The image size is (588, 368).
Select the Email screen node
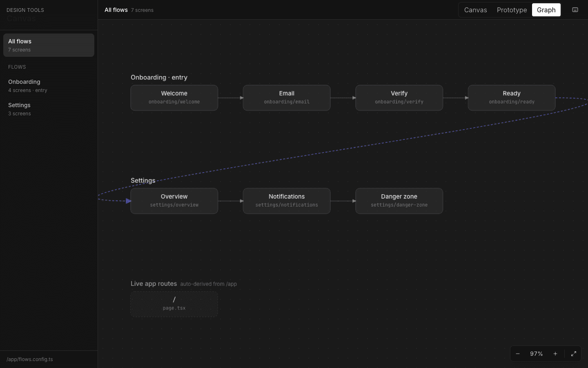(x=287, y=98)
